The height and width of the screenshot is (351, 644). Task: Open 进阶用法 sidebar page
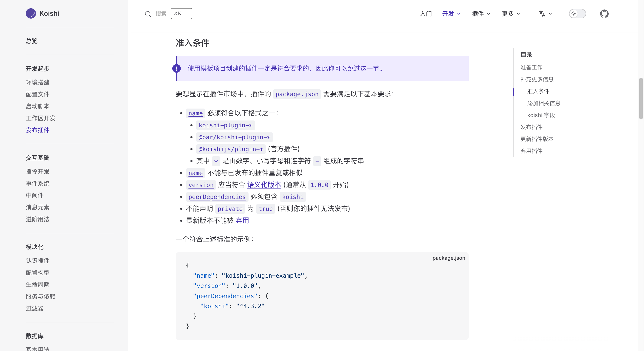pyautogui.click(x=37, y=219)
